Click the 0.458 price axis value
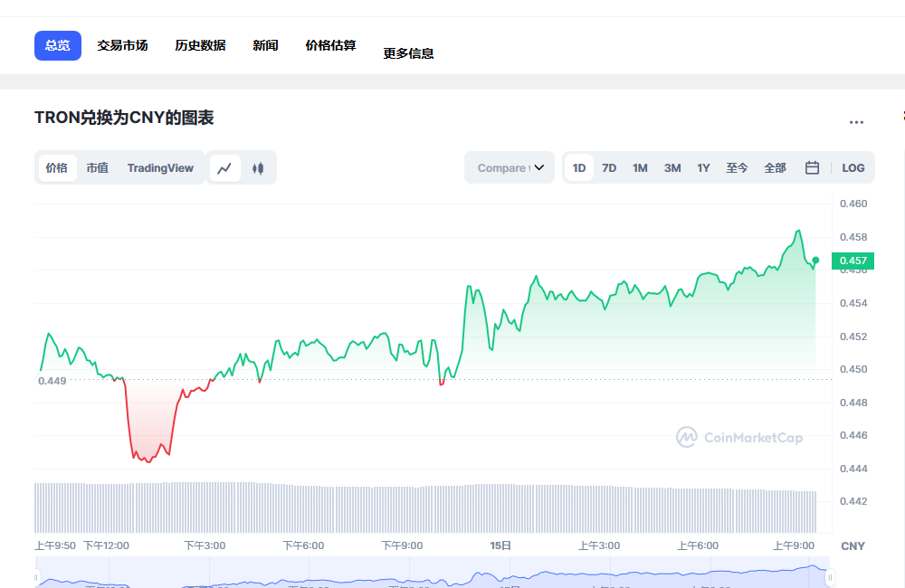 (x=853, y=237)
